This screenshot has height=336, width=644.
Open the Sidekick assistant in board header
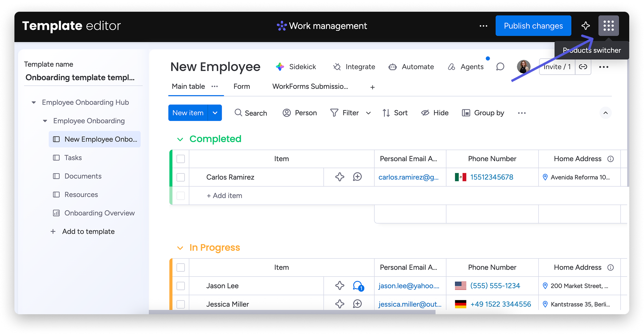(x=296, y=67)
